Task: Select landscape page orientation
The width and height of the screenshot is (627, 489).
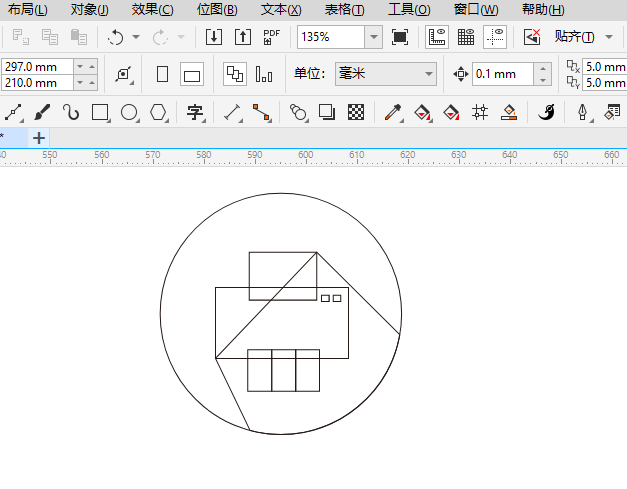Action: pyautogui.click(x=192, y=74)
